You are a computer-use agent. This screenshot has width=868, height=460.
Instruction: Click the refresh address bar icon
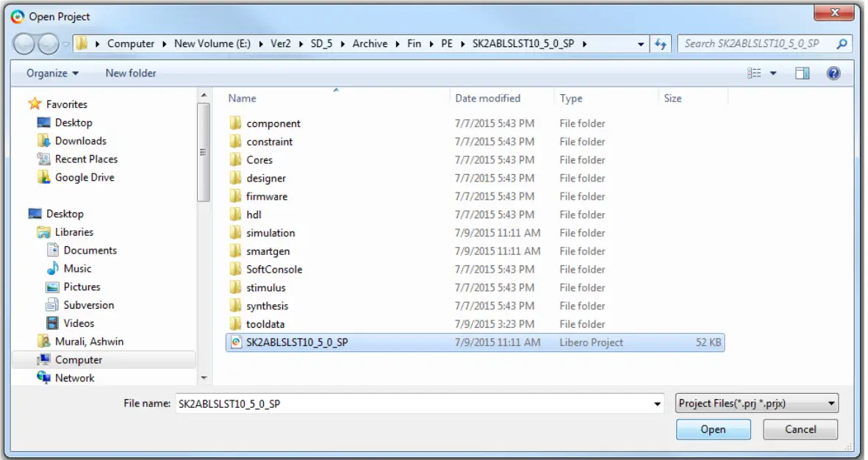tap(661, 44)
